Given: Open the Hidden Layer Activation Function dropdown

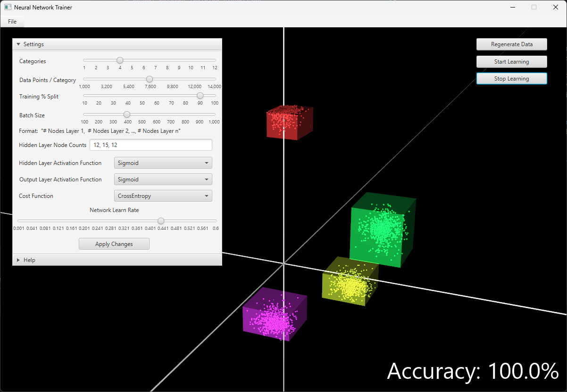Looking at the screenshot, I should click(x=163, y=163).
